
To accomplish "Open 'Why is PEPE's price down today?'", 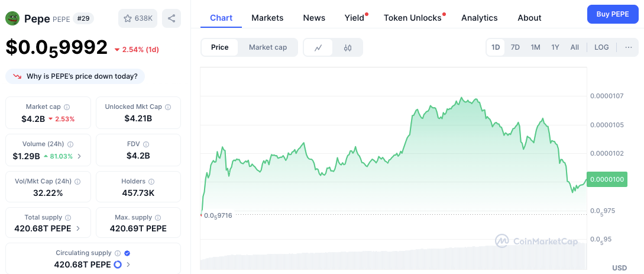I will pyautogui.click(x=75, y=76).
